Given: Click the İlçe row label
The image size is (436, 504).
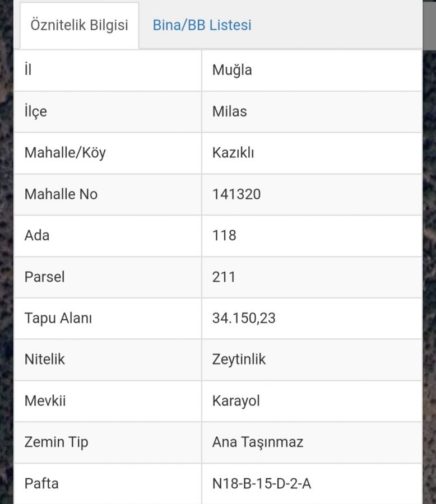Looking at the screenshot, I should [36, 111].
